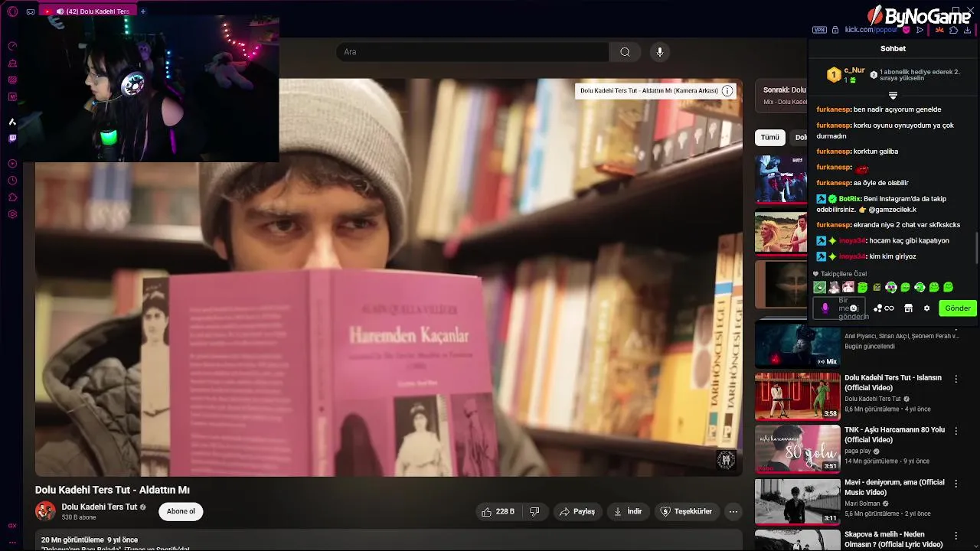980x551 pixels.
Task: Open the orange extension icon in toolbar
Action: pyautogui.click(x=939, y=30)
